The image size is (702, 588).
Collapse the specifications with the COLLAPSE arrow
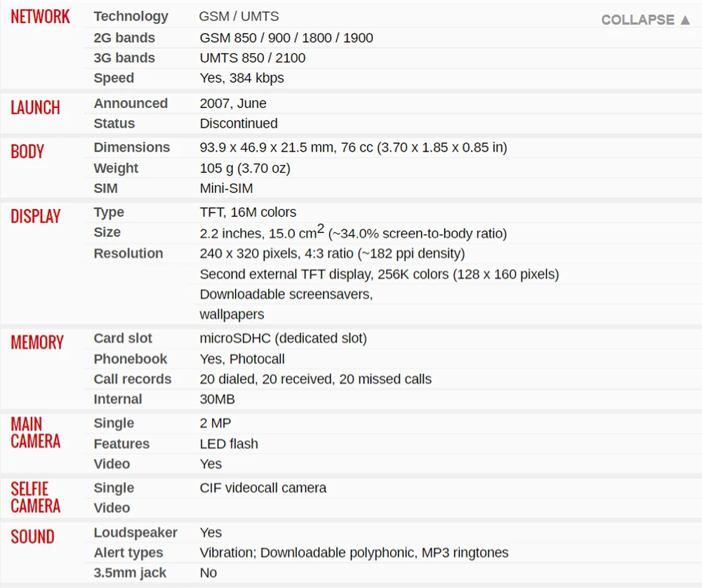646,20
